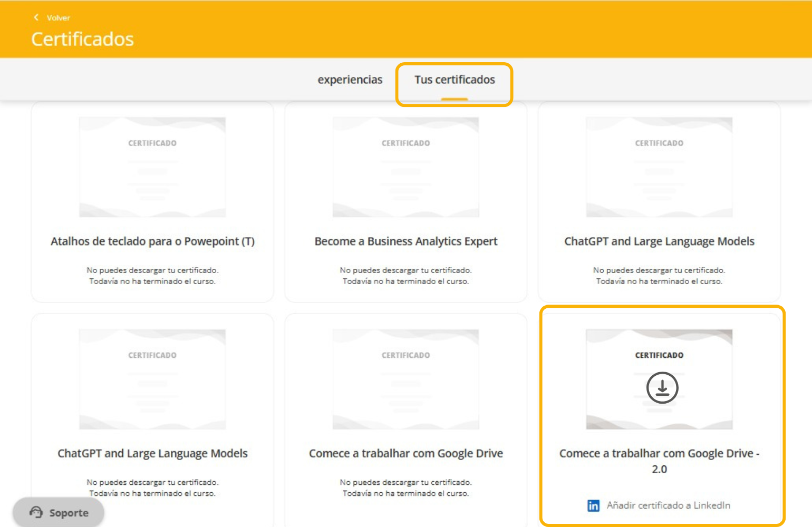The image size is (812, 527).
Task: Select the Tus certificados tab
Action: (x=454, y=80)
